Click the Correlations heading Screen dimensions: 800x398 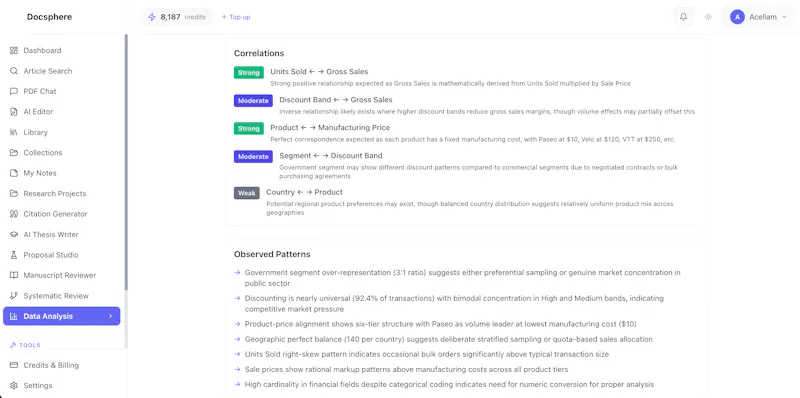point(259,53)
